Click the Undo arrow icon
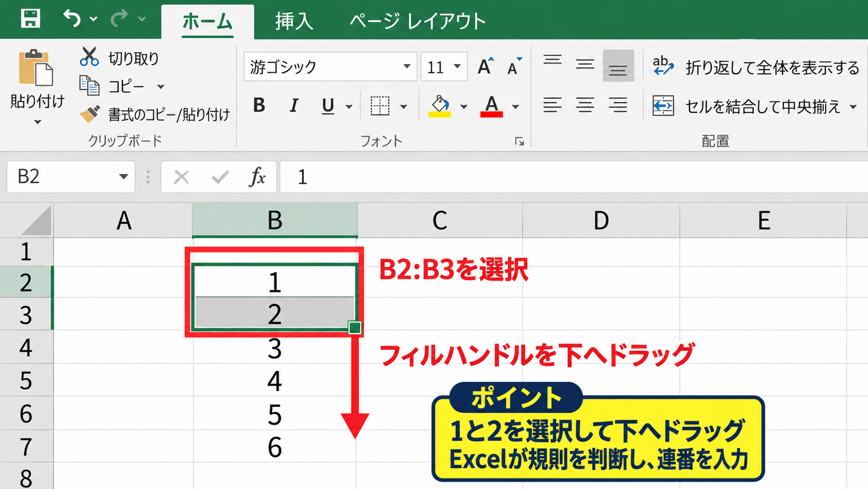 [x=72, y=19]
